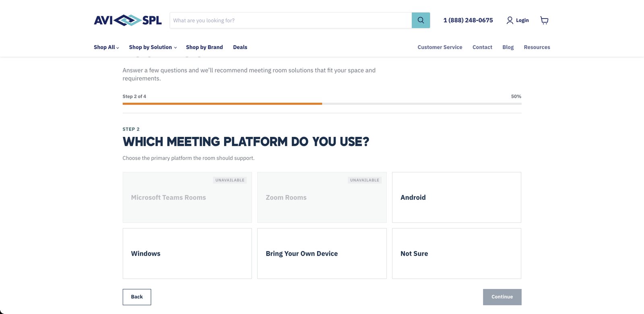This screenshot has height=314, width=644.
Task: Open the Contact page
Action: (482, 47)
